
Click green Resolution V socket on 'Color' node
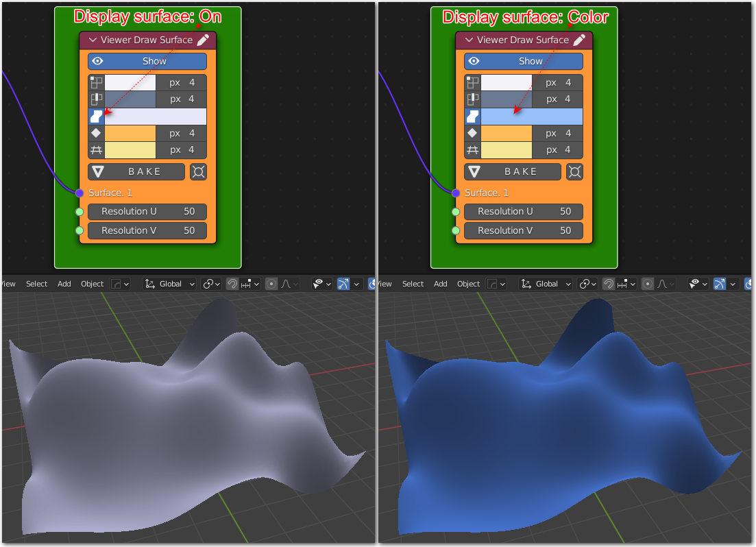pos(456,230)
